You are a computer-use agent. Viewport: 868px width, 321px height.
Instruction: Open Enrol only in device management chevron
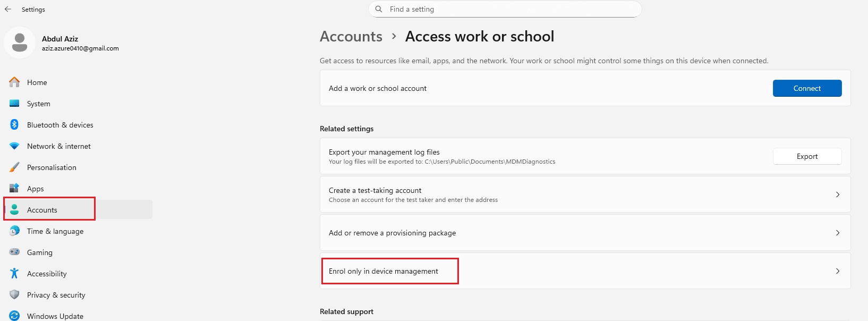837,271
